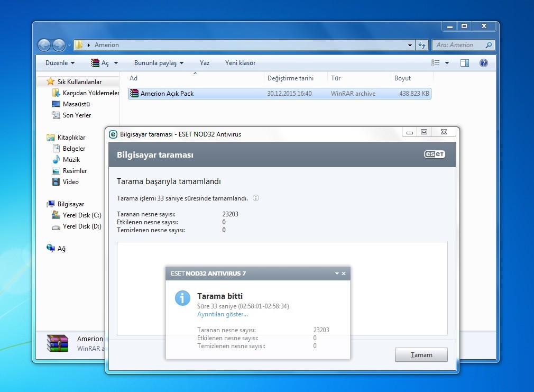Image resolution: width=534 pixels, height=392 pixels.
Task: Click the Tarama bitti info icon
Action: [x=182, y=298]
